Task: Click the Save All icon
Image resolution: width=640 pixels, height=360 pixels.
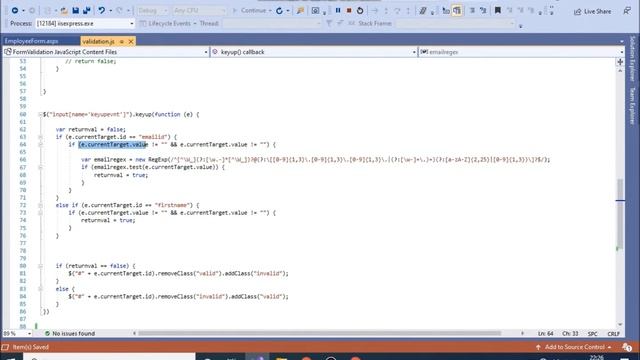Action: (87, 11)
